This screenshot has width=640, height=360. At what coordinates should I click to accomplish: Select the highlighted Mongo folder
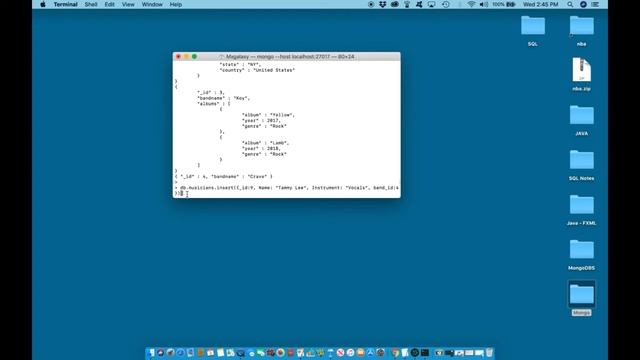[x=582, y=295]
